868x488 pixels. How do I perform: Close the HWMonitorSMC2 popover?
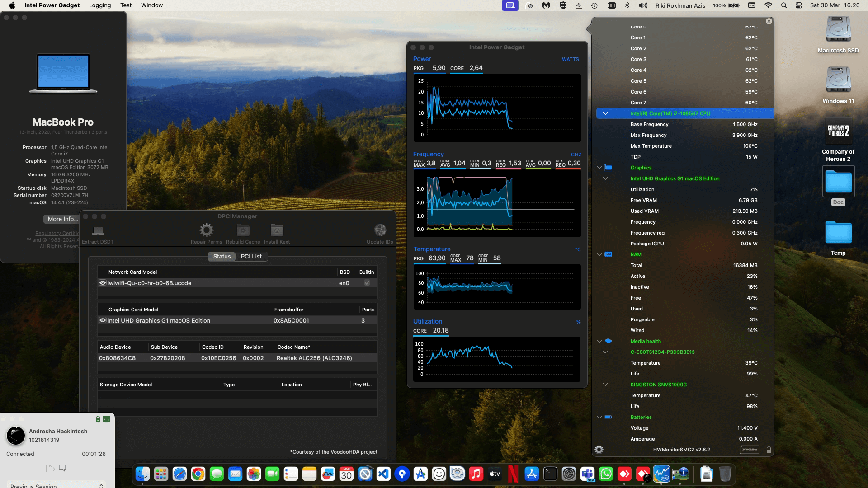pos(769,21)
